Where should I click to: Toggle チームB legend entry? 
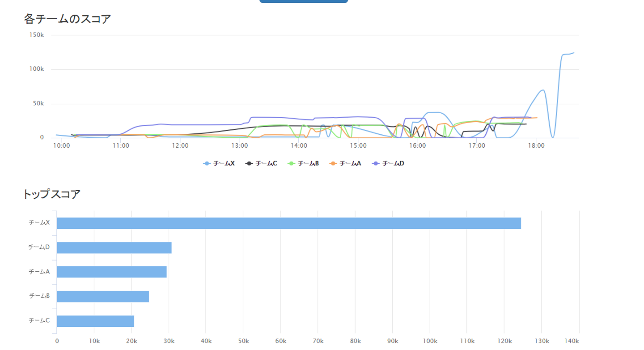[x=304, y=164]
